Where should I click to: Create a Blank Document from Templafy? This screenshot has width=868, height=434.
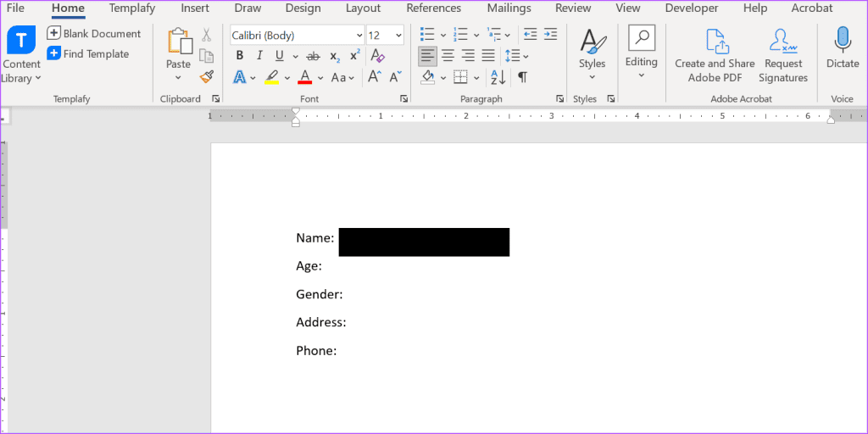pyautogui.click(x=94, y=33)
